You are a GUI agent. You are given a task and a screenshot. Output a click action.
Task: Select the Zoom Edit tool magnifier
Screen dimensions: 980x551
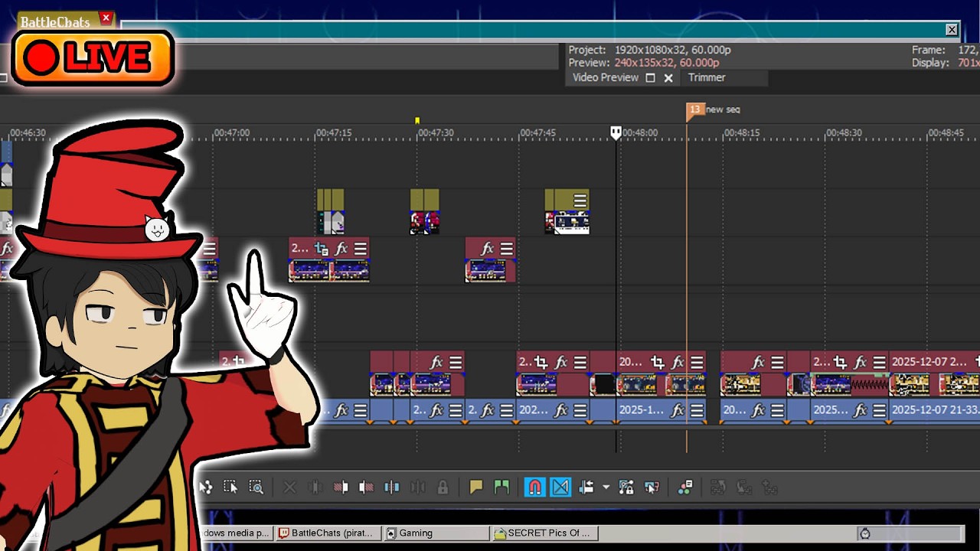[x=256, y=487]
